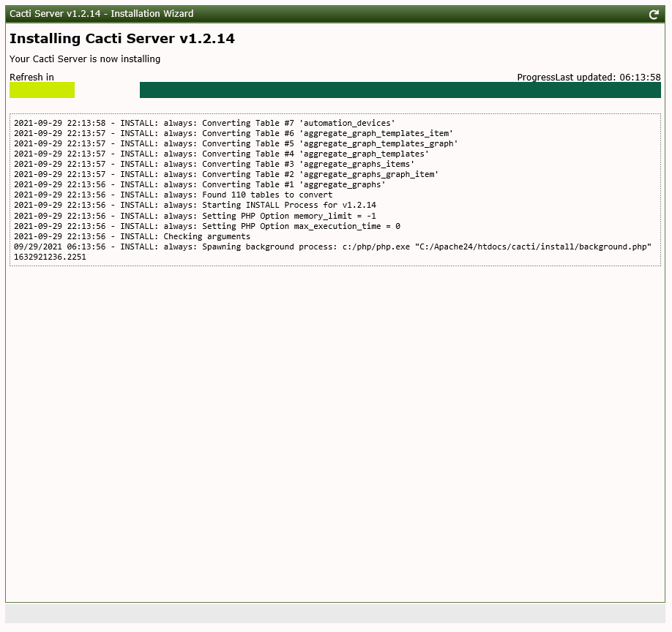This screenshot has width=672, height=632.
Task: Click the 'Checking arguments' log line
Action: click(132, 237)
